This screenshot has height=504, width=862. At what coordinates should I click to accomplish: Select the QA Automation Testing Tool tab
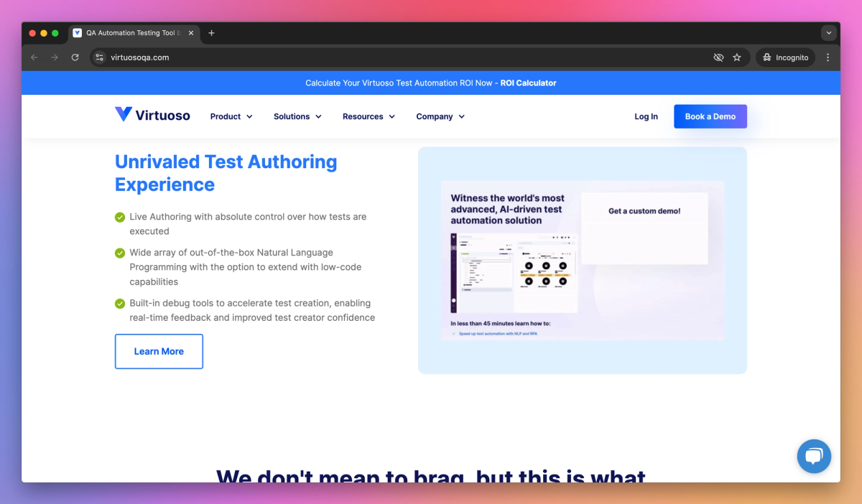click(134, 33)
